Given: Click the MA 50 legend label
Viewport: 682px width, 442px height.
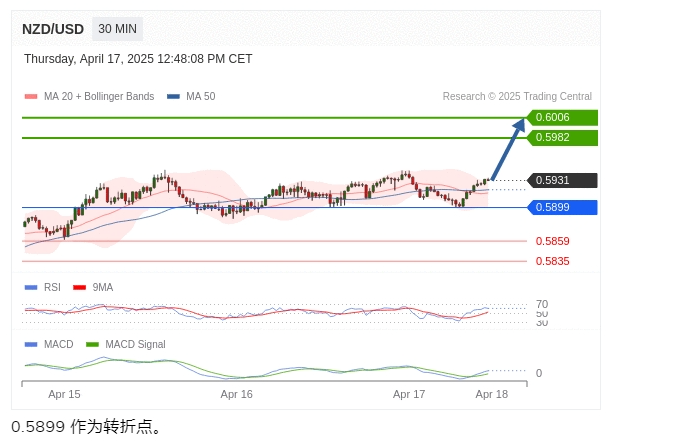Looking at the screenshot, I should point(201,97).
